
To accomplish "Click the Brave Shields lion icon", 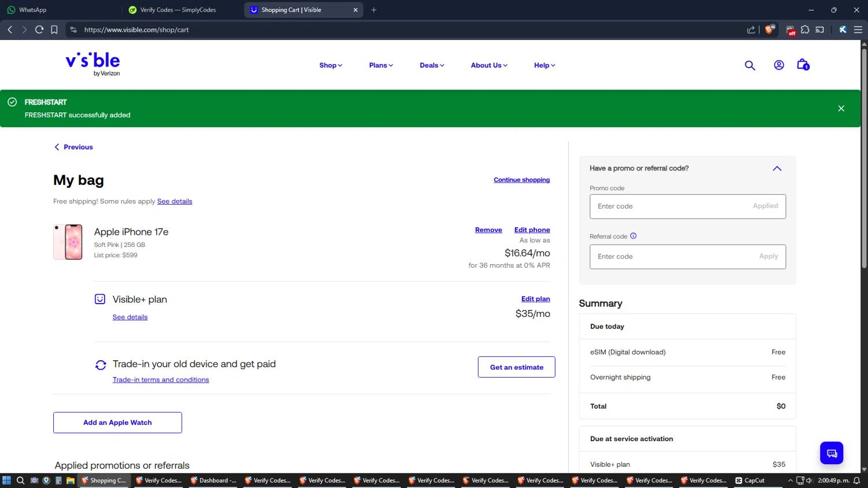I will [770, 29].
